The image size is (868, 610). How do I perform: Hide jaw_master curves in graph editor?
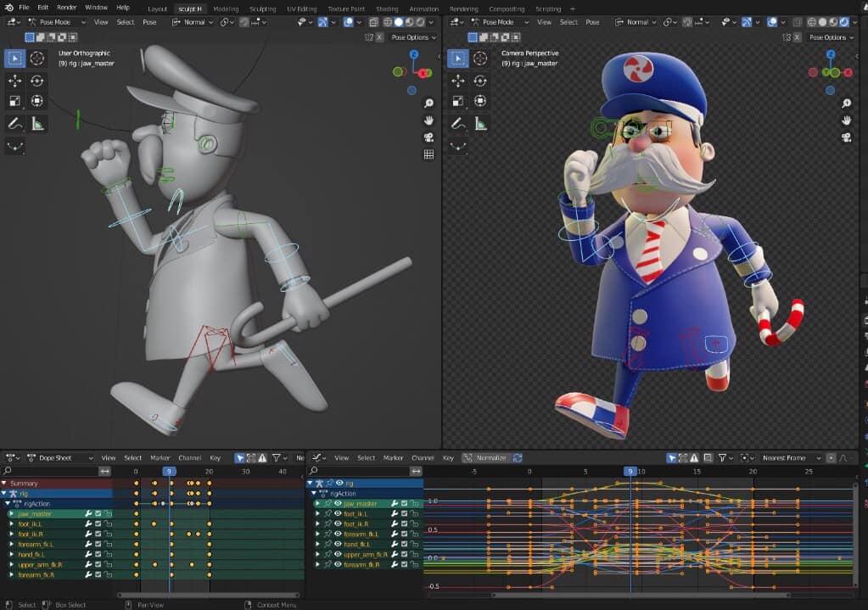tap(338, 504)
